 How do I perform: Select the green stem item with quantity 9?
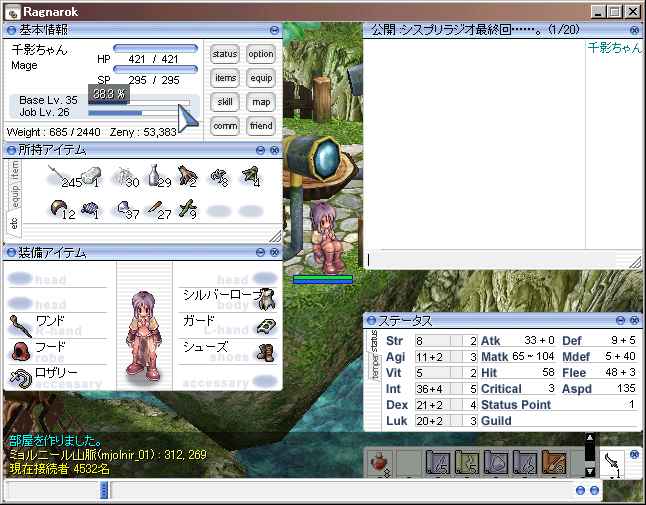tap(187, 209)
